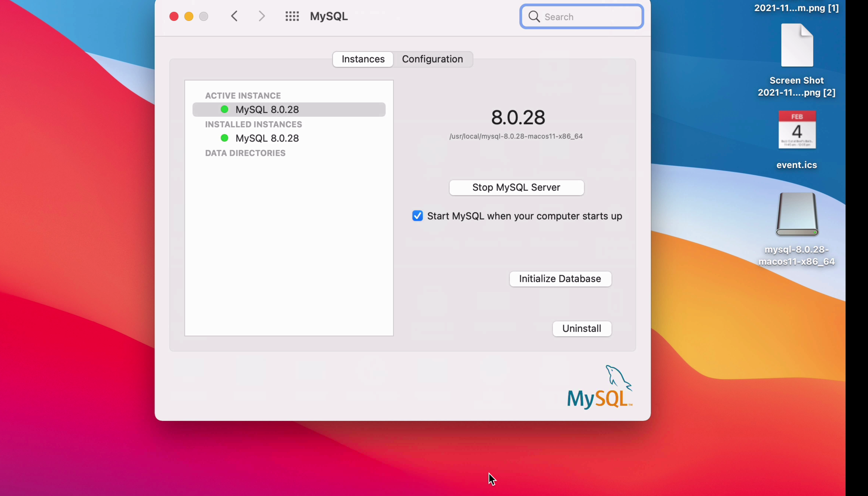Toggle Start MySQL at computer startup checkbox
The image size is (868, 496).
click(418, 216)
